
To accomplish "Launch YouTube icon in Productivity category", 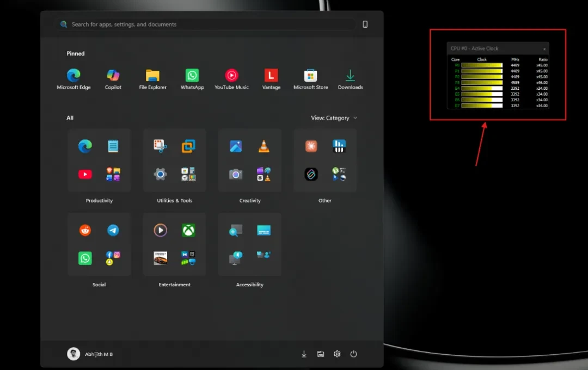I will (x=85, y=174).
